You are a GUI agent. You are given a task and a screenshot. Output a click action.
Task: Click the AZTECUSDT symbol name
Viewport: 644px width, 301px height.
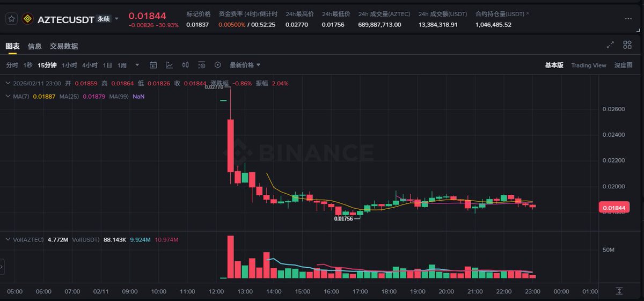pos(65,19)
